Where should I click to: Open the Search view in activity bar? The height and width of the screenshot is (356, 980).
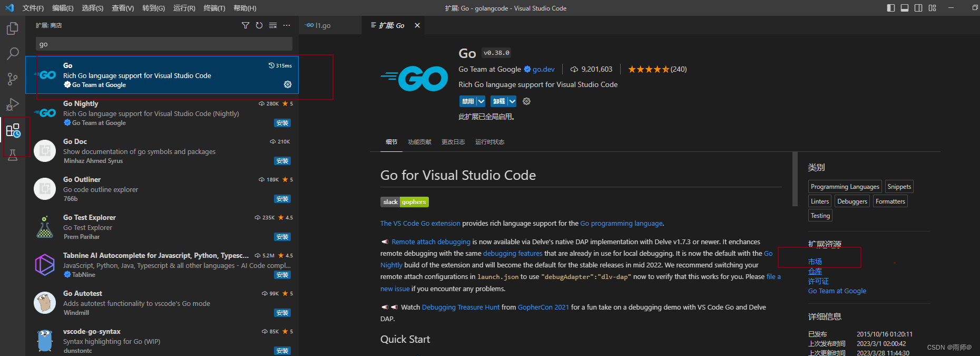(13, 53)
